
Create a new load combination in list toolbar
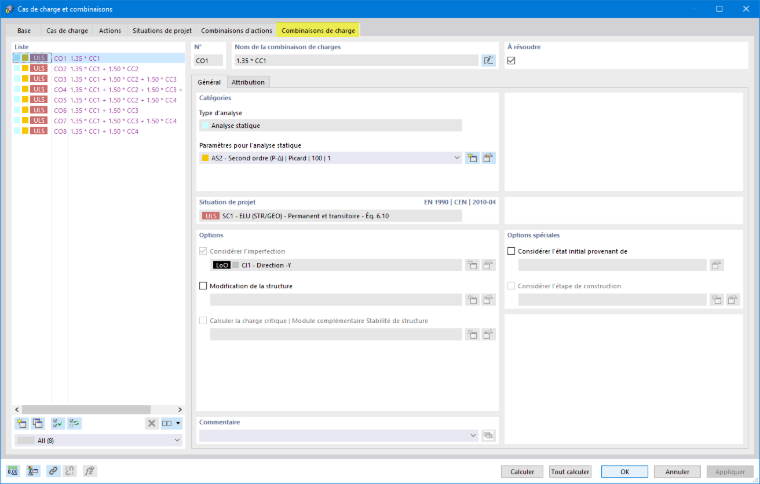(22, 423)
